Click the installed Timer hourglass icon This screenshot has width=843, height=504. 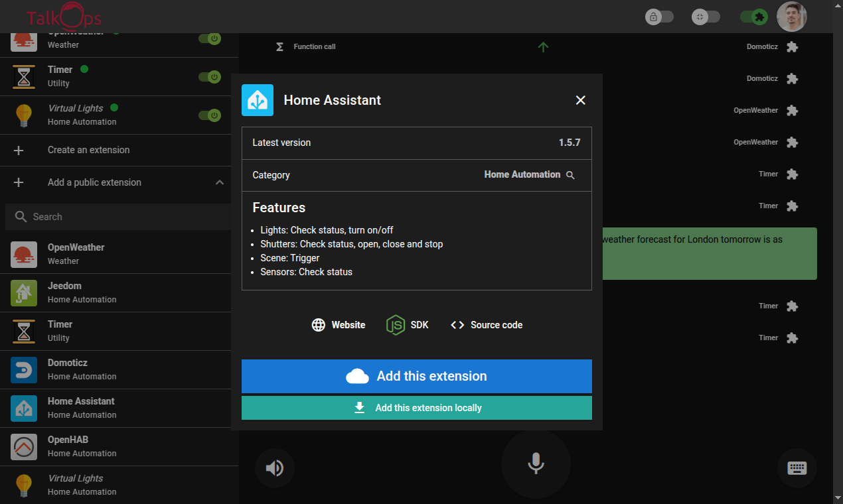pyautogui.click(x=24, y=77)
